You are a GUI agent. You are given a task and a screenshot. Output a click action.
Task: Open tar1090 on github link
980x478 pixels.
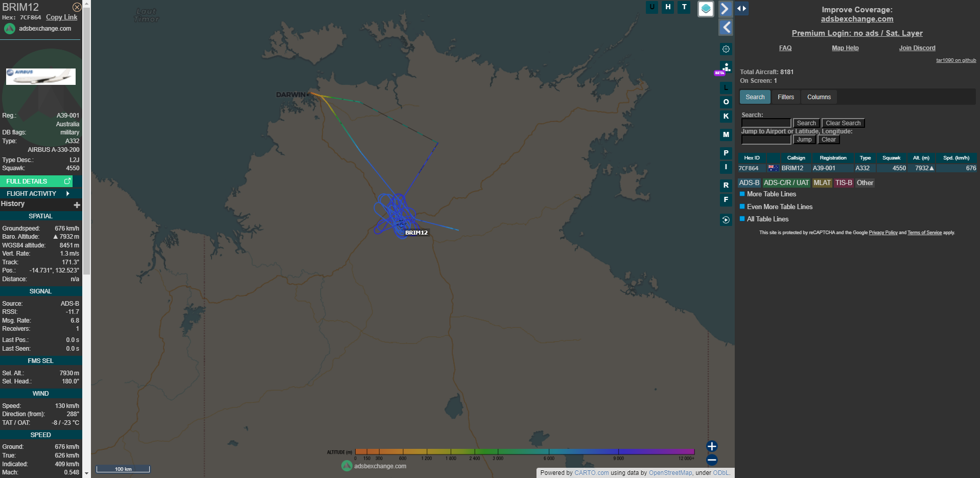coord(956,60)
